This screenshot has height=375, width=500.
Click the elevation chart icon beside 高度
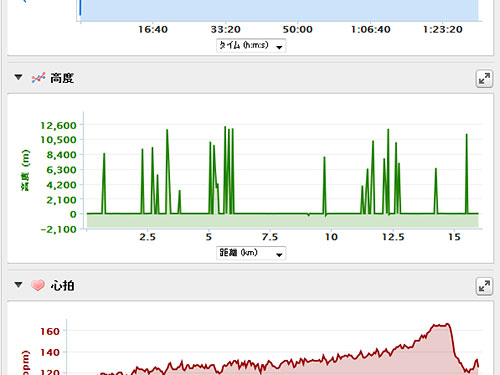(x=38, y=78)
